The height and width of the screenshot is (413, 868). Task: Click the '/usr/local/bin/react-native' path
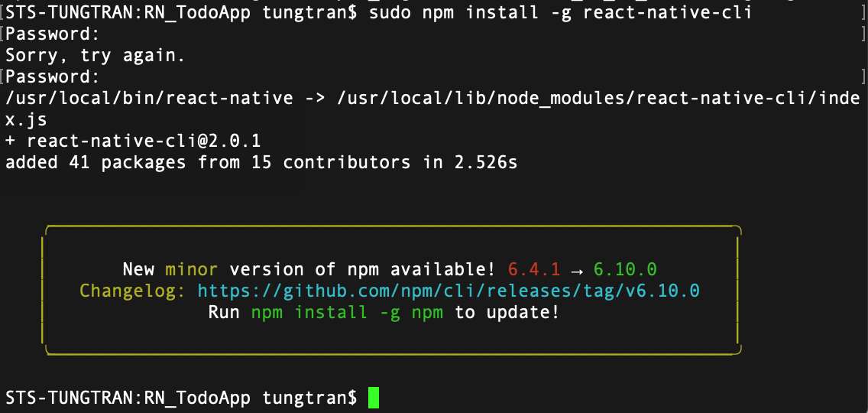(x=149, y=99)
